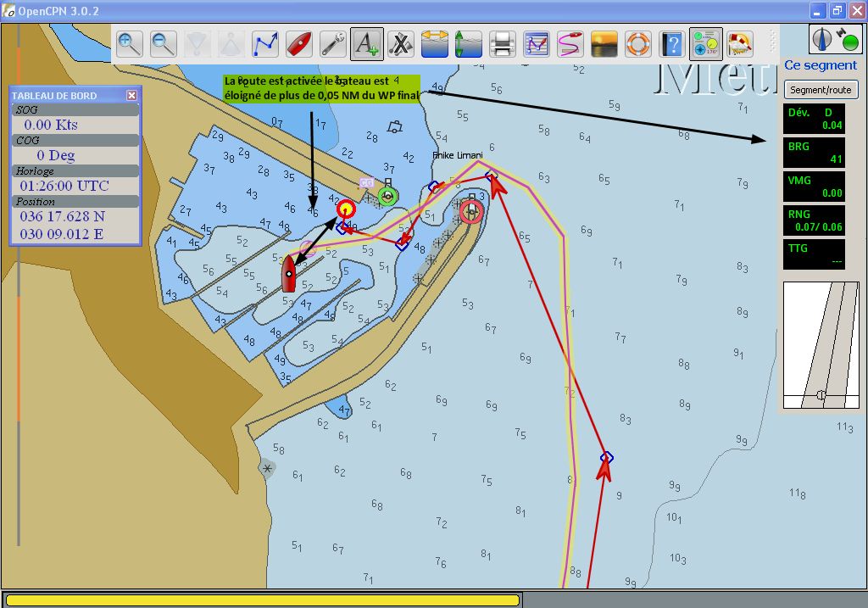Click the Segment/route button
The height and width of the screenshot is (608, 868).
[x=820, y=90]
